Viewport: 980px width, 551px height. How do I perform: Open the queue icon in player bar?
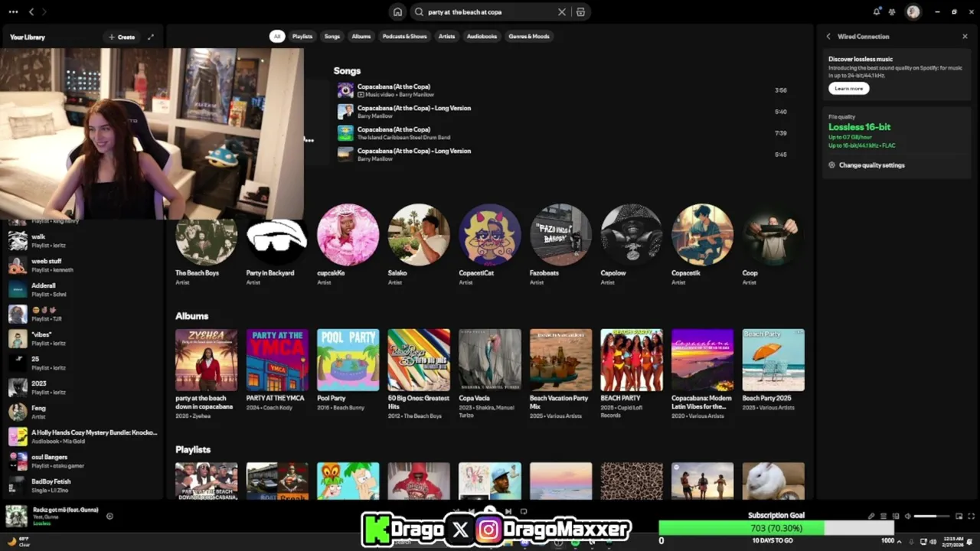click(x=883, y=516)
